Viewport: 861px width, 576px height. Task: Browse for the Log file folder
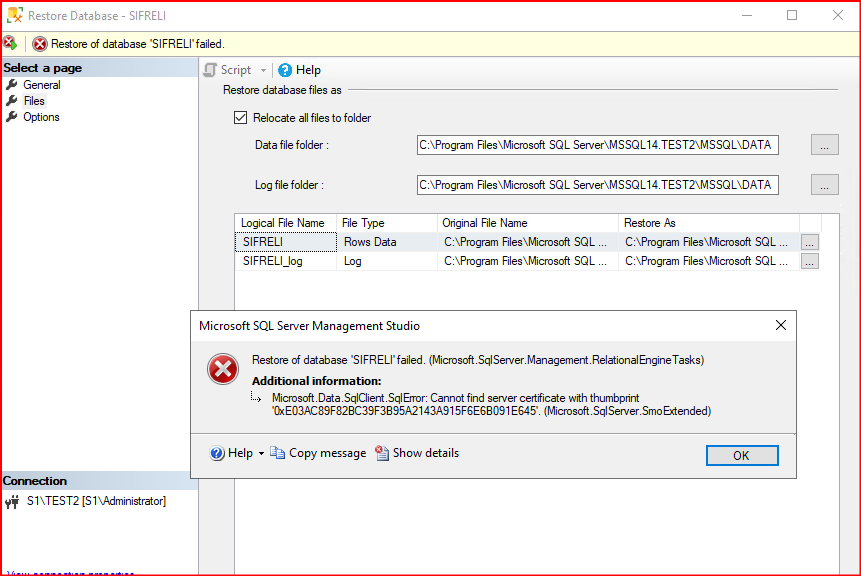824,185
